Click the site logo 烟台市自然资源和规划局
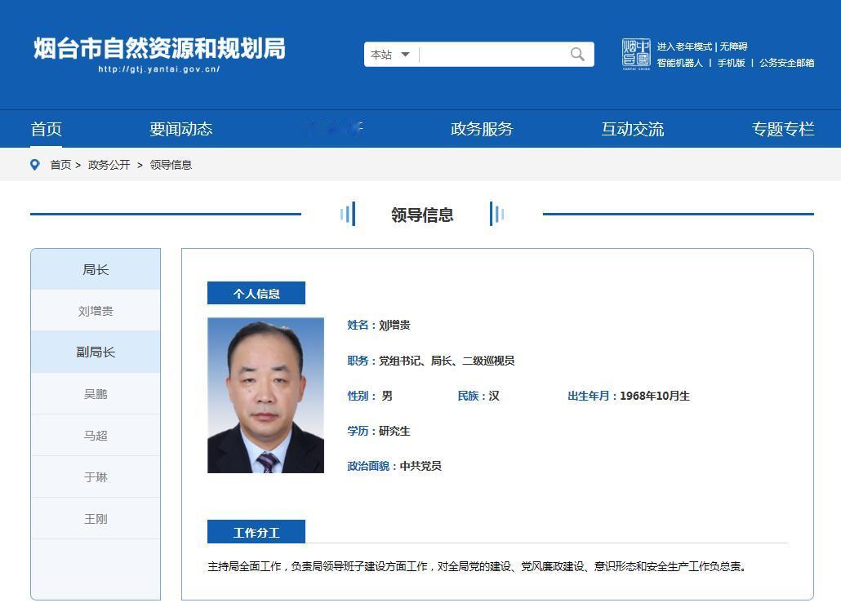Screen dimensions: 841x616 pyautogui.click(x=159, y=51)
